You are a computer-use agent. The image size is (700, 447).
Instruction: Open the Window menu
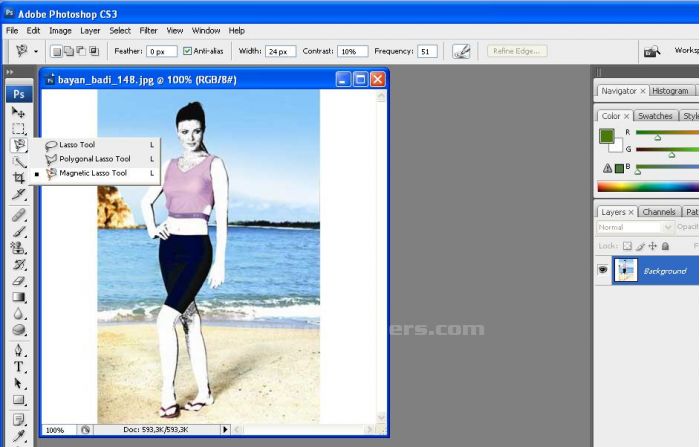(206, 31)
